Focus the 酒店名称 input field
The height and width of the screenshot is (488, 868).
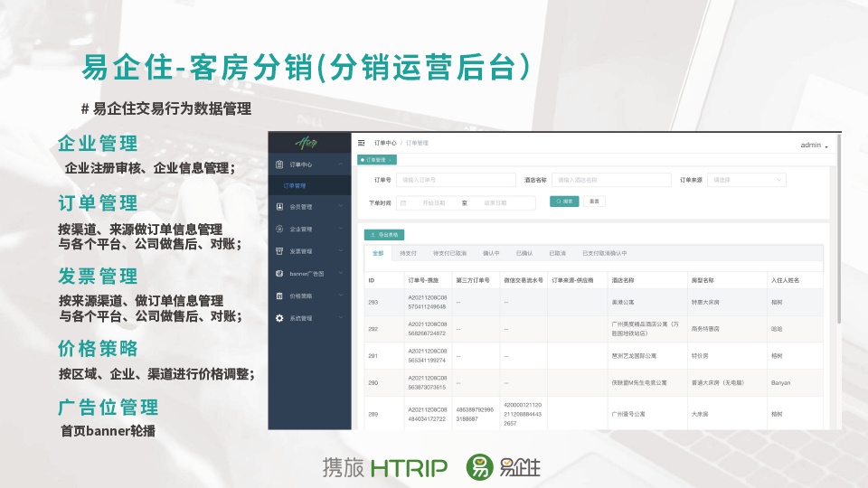[x=612, y=180]
